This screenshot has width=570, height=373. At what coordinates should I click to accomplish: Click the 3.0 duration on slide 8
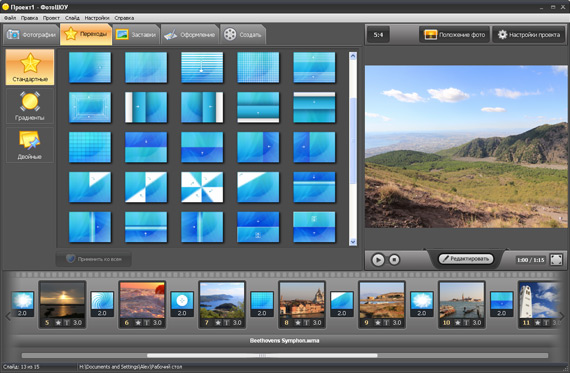coord(317,322)
